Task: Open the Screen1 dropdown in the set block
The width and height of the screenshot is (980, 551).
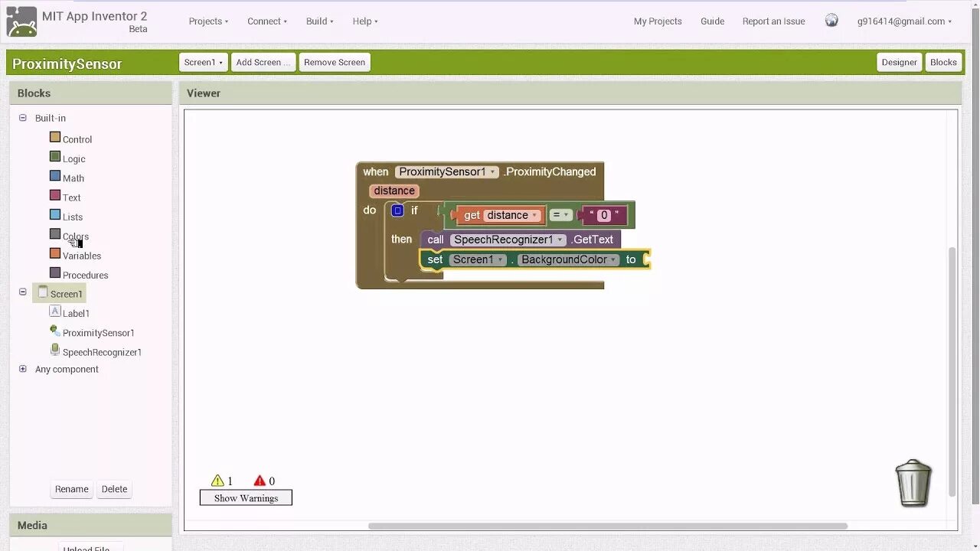Action: point(478,259)
